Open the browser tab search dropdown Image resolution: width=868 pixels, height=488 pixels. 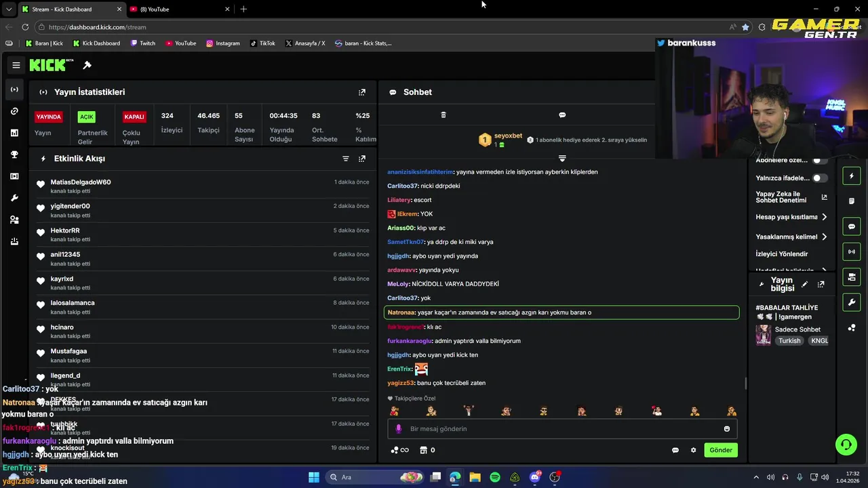click(x=9, y=9)
